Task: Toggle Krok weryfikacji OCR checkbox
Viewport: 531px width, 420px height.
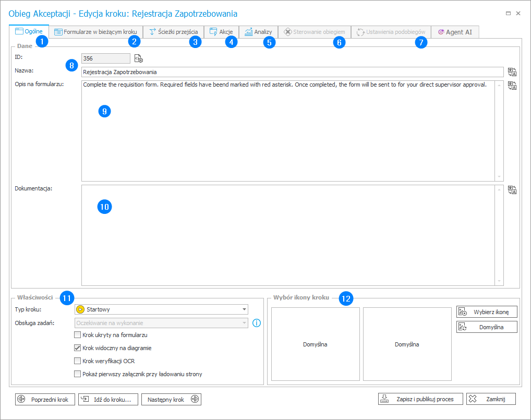Action: (78, 361)
